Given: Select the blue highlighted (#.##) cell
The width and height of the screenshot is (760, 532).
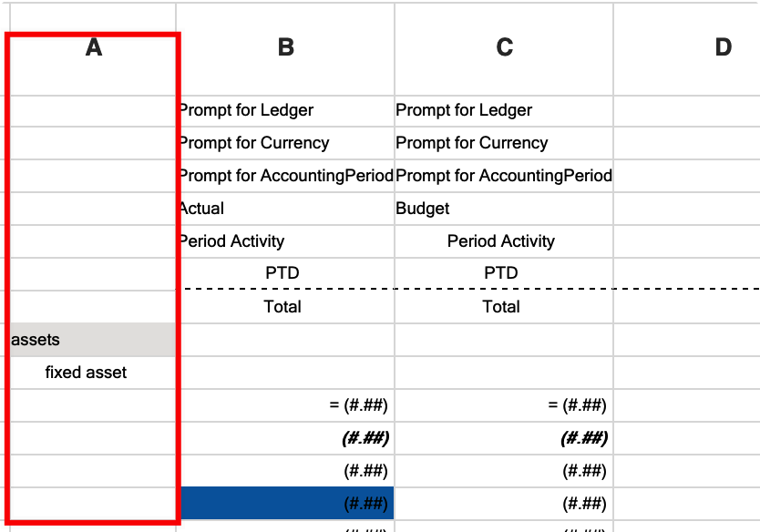Looking at the screenshot, I should click(x=285, y=504).
